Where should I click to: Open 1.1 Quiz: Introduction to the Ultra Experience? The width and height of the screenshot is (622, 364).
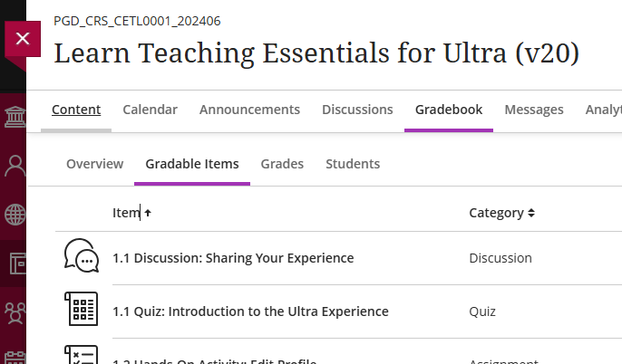pos(250,311)
